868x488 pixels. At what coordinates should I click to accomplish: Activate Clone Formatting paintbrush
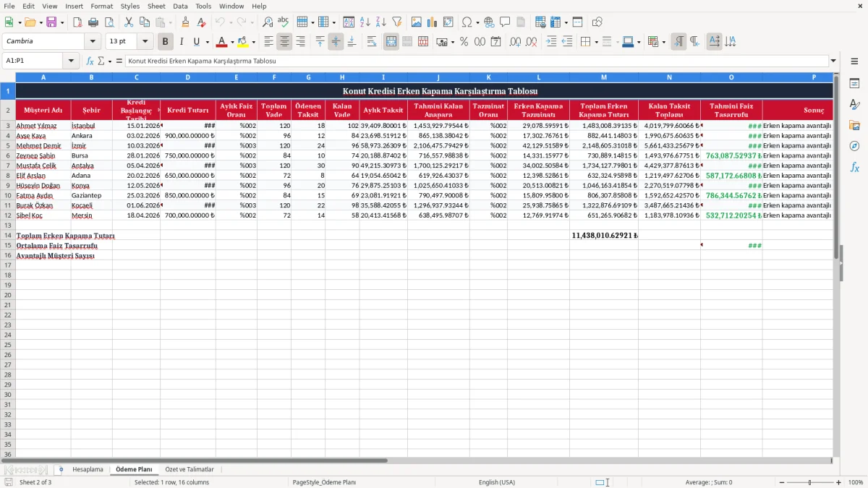(185, 22)
